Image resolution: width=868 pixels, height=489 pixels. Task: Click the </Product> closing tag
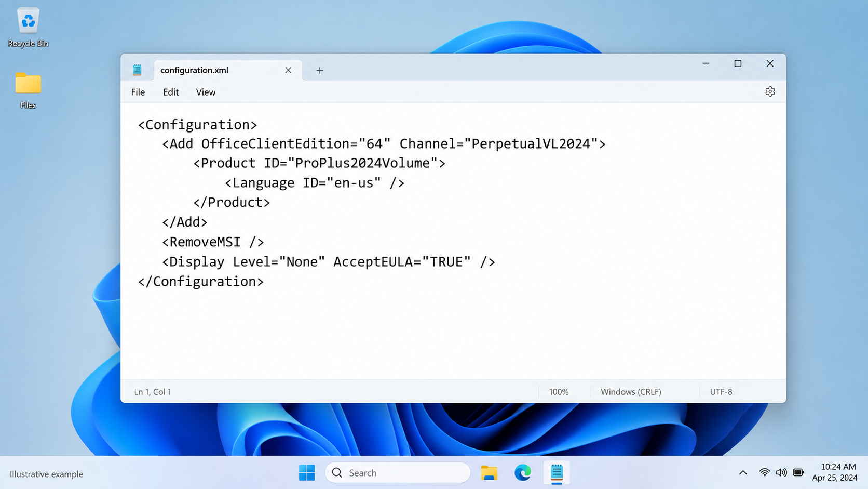coord(232,203)
